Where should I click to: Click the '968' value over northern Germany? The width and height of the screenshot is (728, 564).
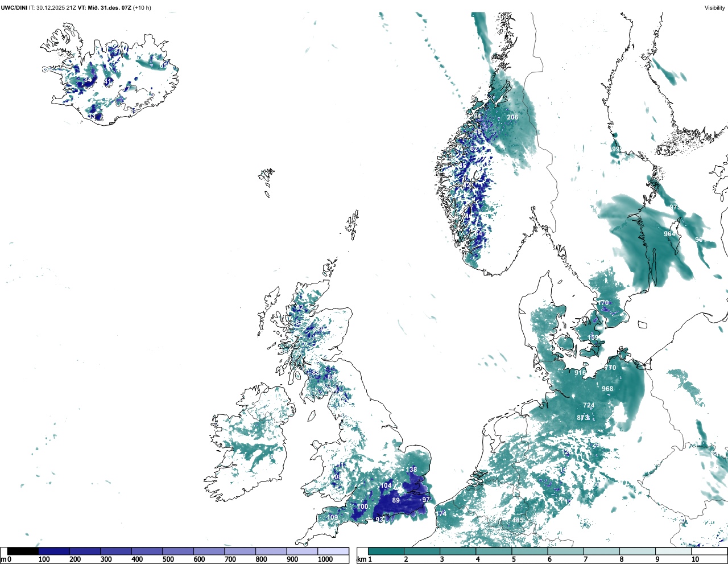(x=607, y=389)
